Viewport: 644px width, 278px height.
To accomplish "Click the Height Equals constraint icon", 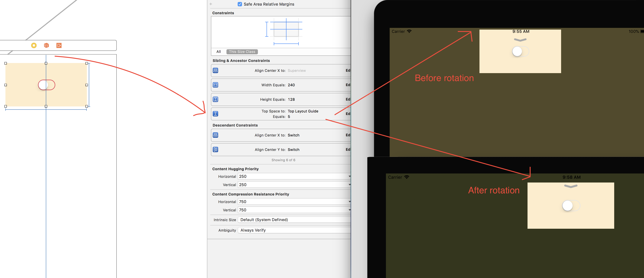I will click(215, 99).
